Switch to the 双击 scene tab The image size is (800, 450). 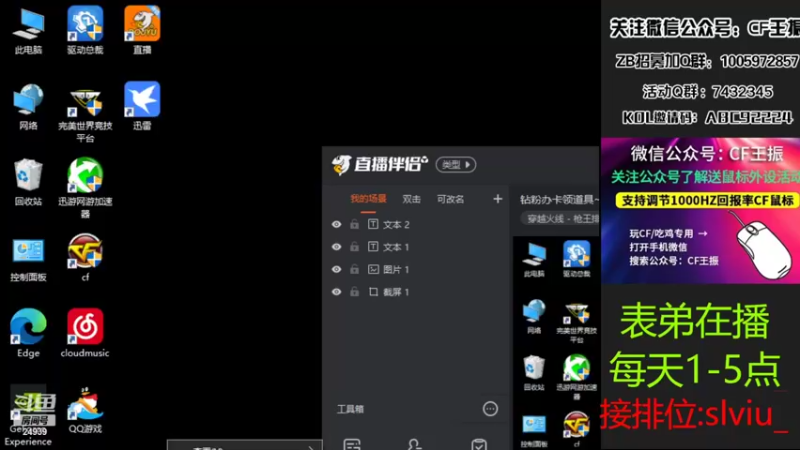tap(411, 199)
